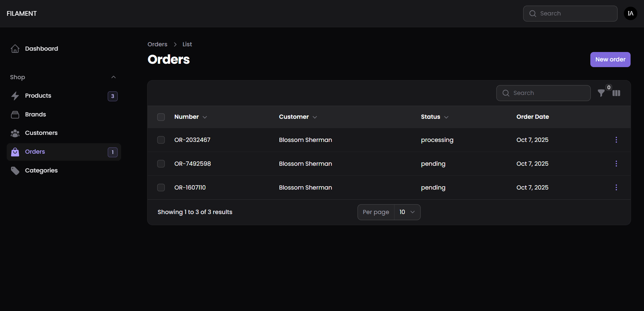The height and width of the screenshot is (311, 644).
Task: Focus the global Search field in top bar
Action: [570, 13]
